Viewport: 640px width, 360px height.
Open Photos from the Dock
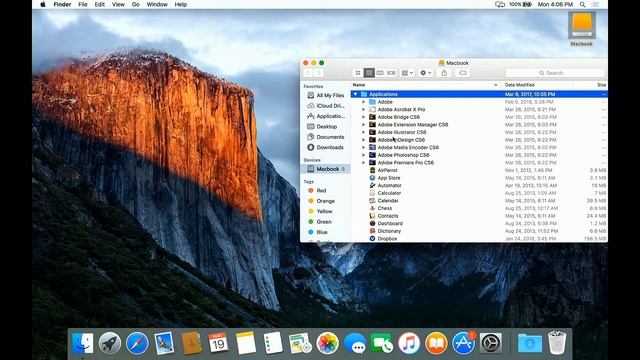327,342
